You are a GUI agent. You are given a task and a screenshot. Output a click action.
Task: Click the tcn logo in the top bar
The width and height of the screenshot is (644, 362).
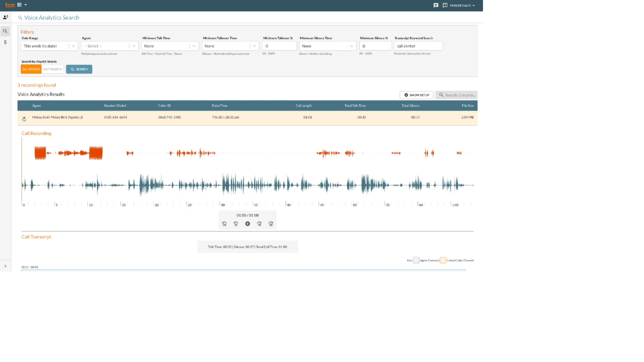point(9,5)
